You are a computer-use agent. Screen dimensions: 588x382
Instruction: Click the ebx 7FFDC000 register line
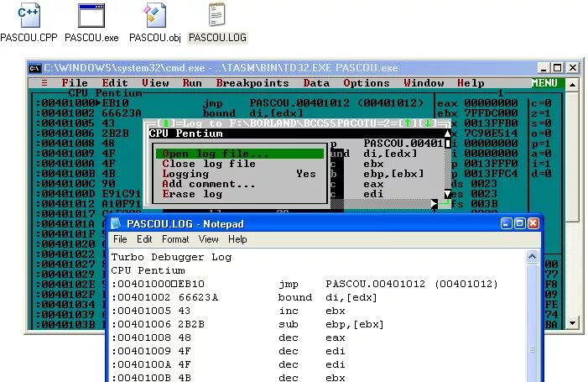(478, 113)
